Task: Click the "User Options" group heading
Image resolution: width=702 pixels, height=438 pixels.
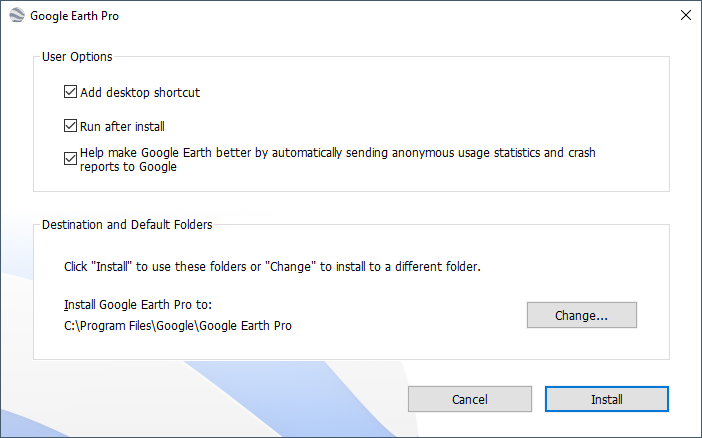Action: coord(77,57)
